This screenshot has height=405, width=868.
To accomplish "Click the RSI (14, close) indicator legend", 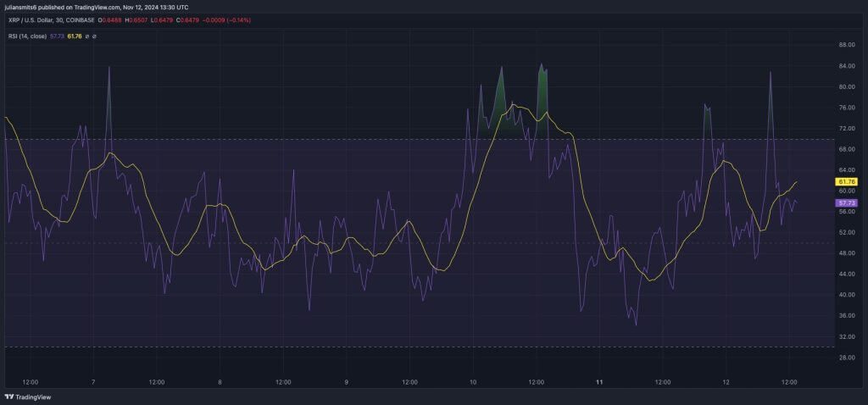I will tap(27, 36).
